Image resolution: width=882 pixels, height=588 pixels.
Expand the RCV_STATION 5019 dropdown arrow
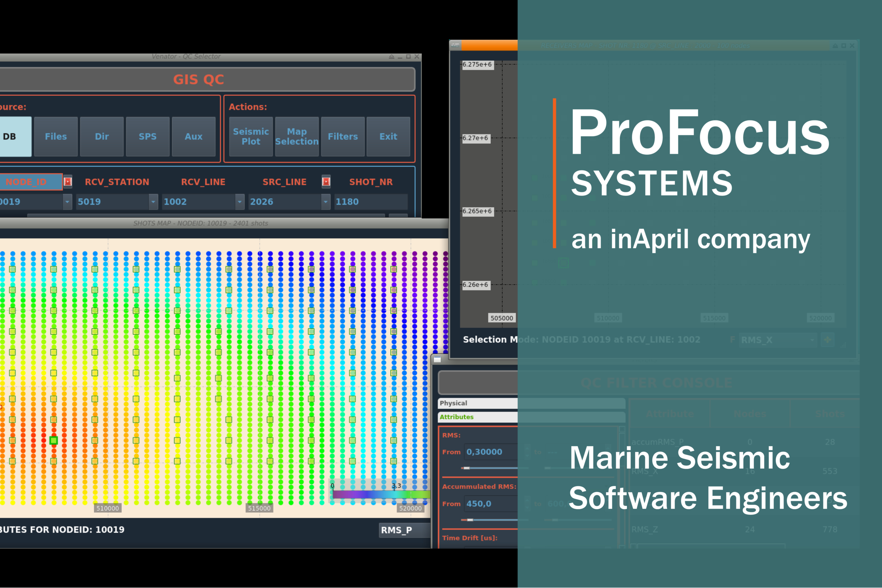point(153,202)
